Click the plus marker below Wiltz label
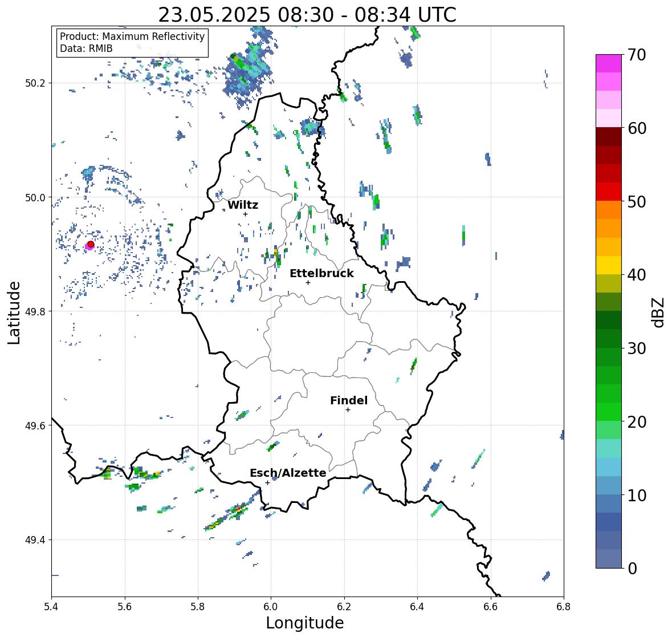This screenshot has width=672, height=637. 245,214
